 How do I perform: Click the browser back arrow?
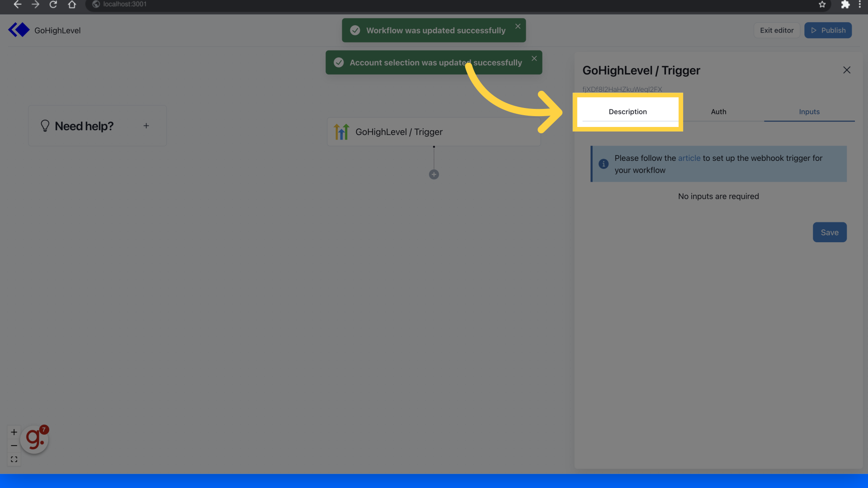pyautogui.click(x=17, y=5)
